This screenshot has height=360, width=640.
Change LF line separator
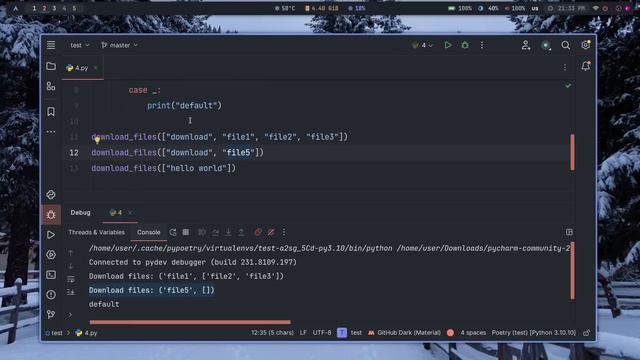tap(303, 333)
